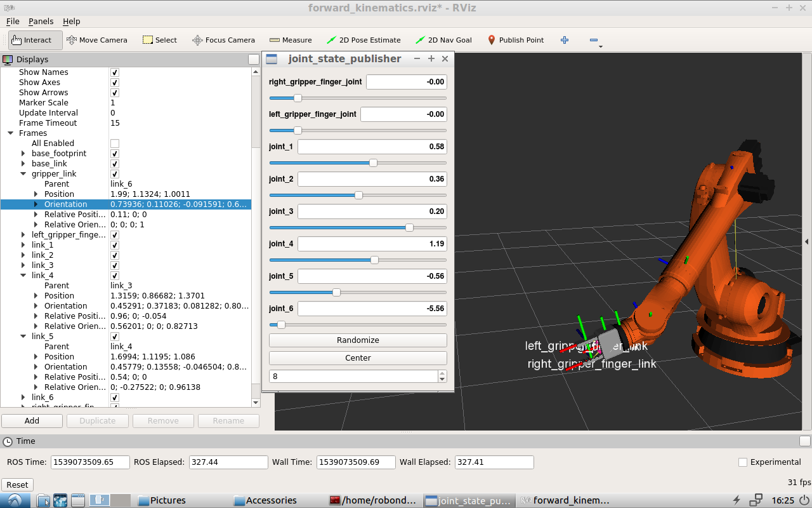The height and width of the screenshot is (508, 812).
Task: Expand the link_2 frame
Action: [23, 255]
